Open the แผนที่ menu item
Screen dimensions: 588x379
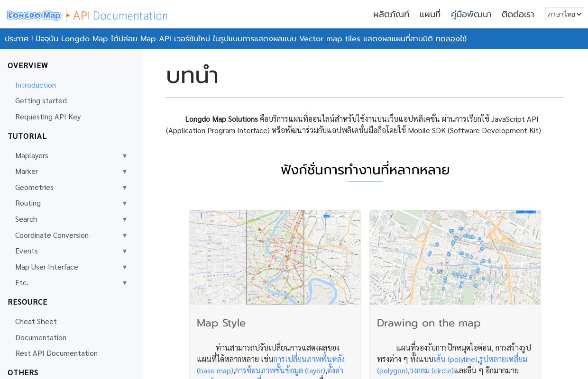[430, 14]
